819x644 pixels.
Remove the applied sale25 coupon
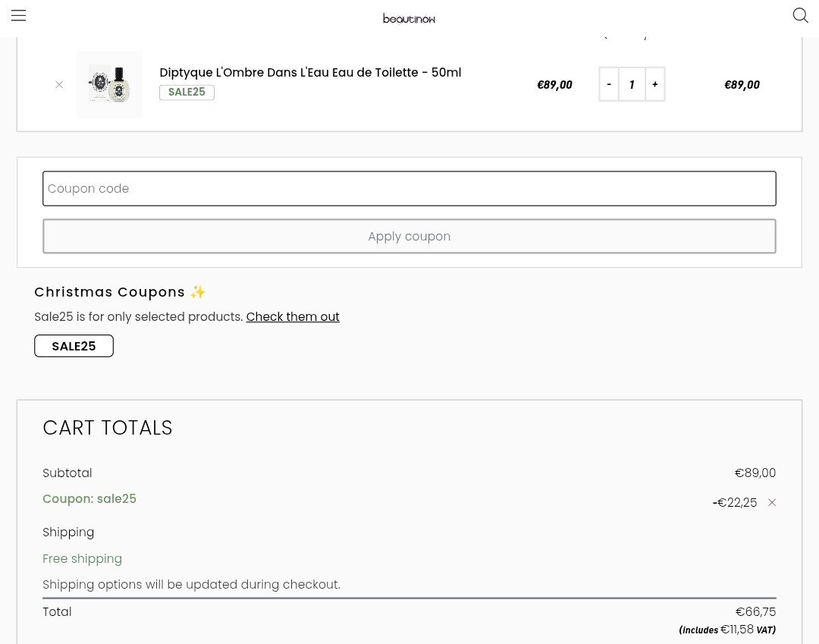772,503
